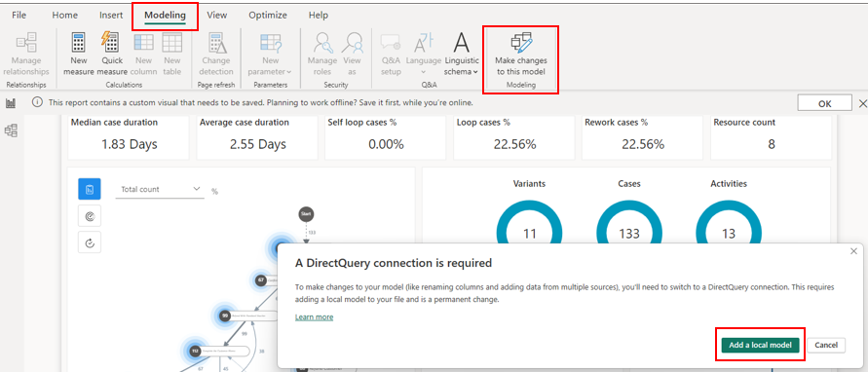This screenshot has height=372, width=868.
Task: Select the circular gauge view icon
Action: pos(90,217)
